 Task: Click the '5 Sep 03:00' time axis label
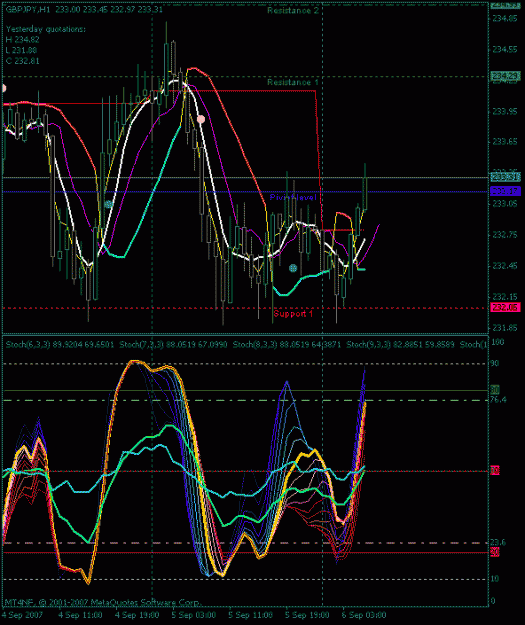point(194,615)
